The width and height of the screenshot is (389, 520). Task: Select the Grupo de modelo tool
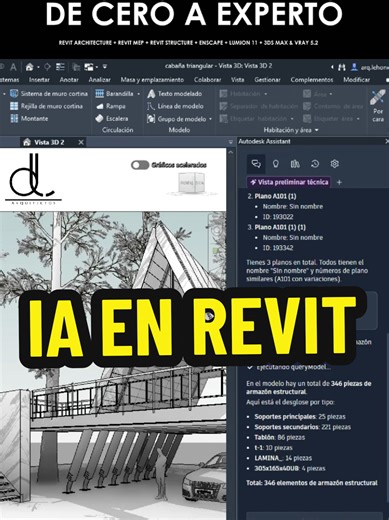pyautogui.click(x=176, y=119)
